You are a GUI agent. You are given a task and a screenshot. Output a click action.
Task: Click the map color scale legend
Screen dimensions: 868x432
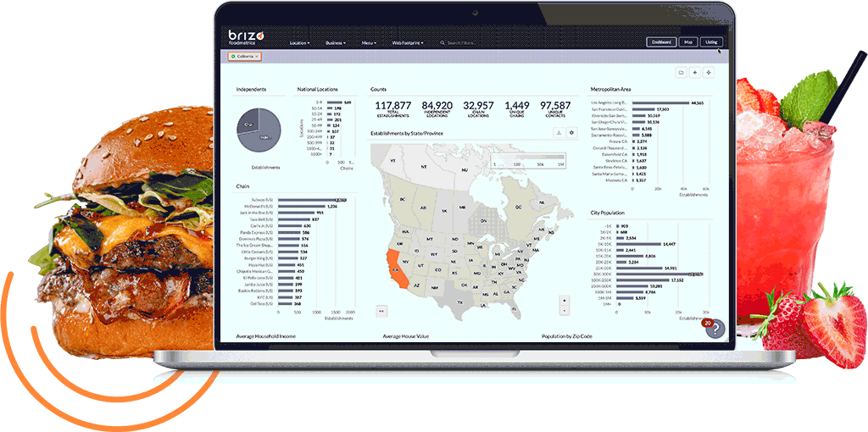coord(529,159)
